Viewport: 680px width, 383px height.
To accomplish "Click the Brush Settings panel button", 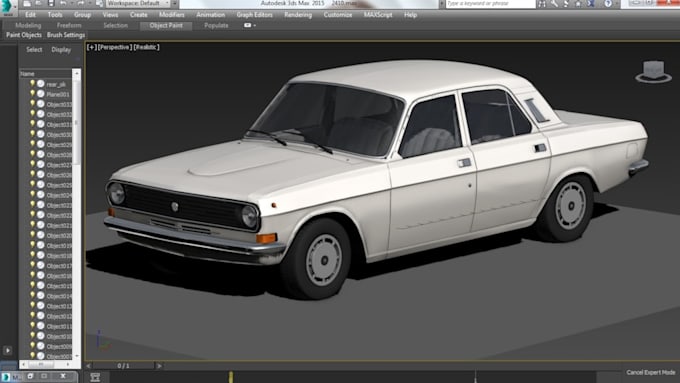I will tap(66, 35).
